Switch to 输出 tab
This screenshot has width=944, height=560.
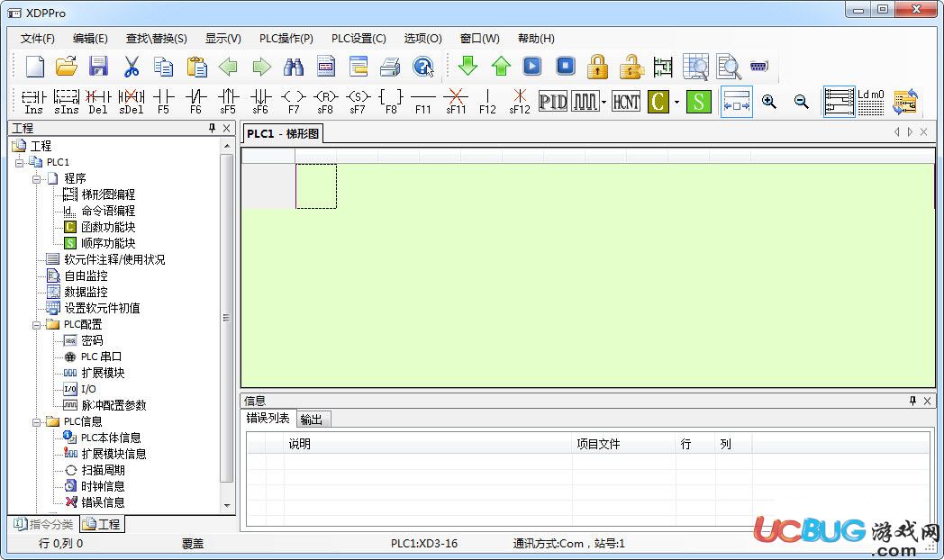[x=312, y=420]
